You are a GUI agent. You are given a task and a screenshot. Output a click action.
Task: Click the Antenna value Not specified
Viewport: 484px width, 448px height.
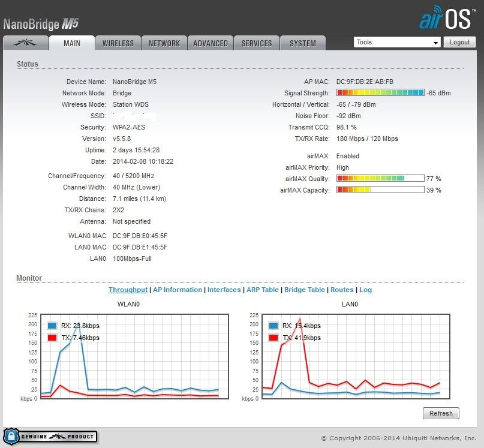131,221
